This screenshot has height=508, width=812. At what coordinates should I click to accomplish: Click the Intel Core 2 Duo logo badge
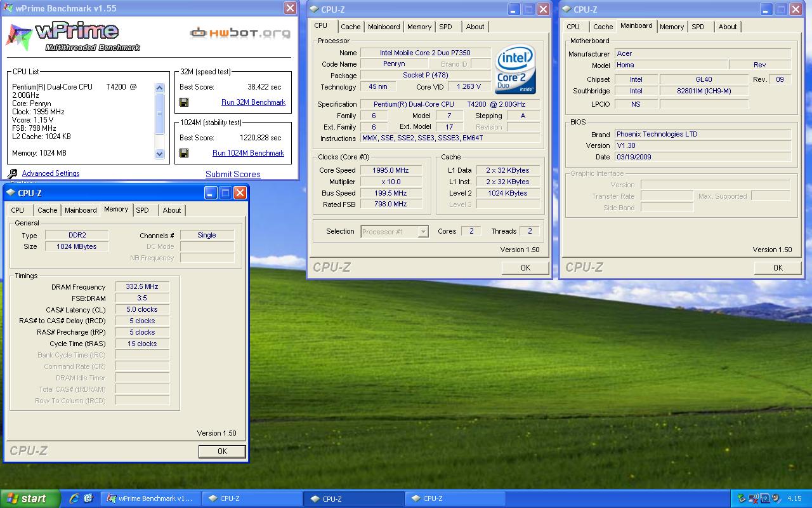coord(515,69)
